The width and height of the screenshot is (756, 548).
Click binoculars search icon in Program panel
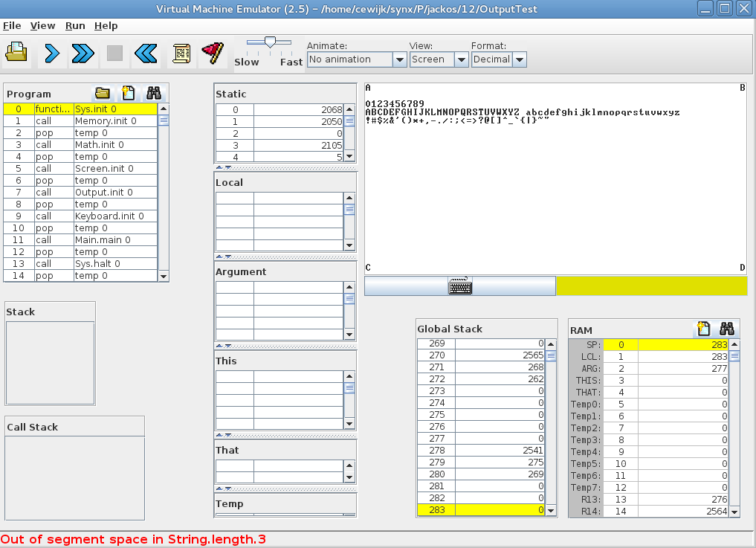tap(153, 93)
